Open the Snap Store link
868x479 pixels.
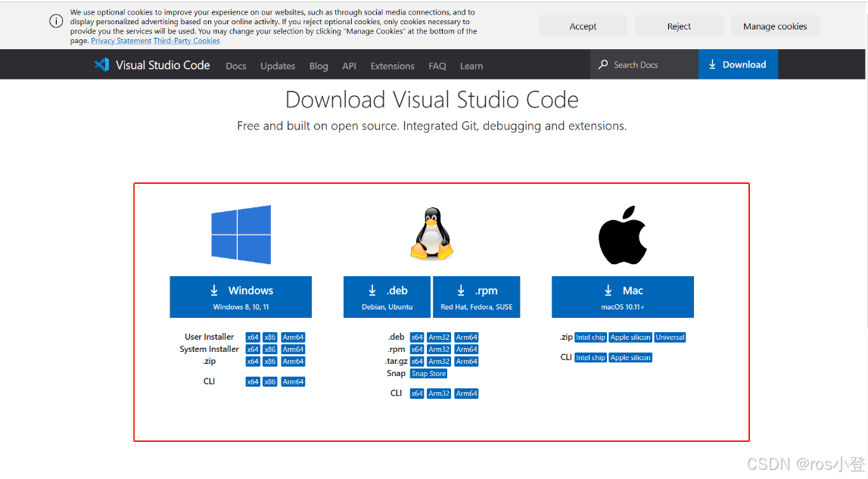click(428, 374)
